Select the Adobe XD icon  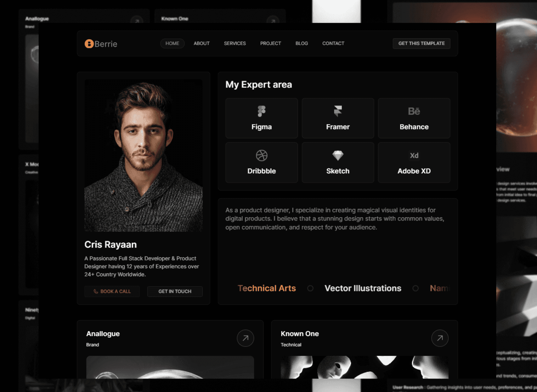coord(414,155)
